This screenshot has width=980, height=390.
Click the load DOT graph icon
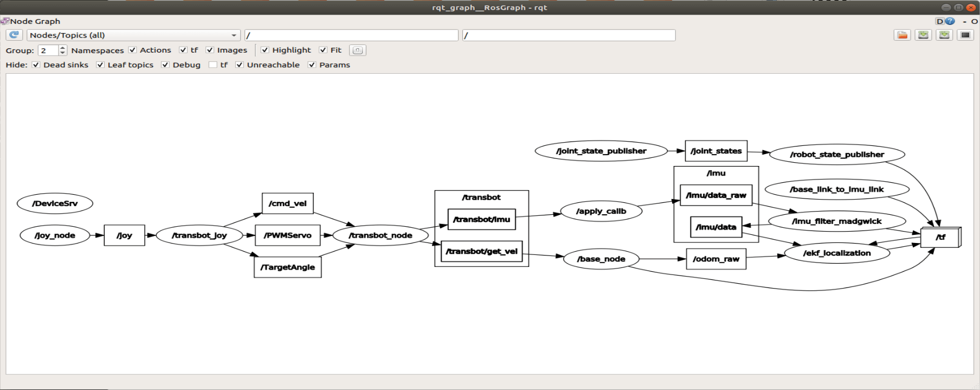pos(902,35)
